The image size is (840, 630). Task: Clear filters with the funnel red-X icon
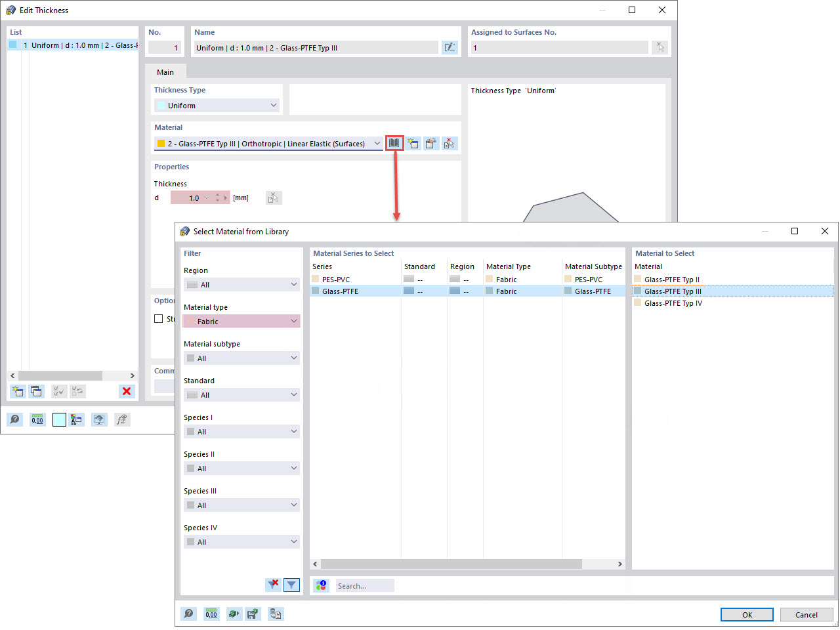coord(273,585)
